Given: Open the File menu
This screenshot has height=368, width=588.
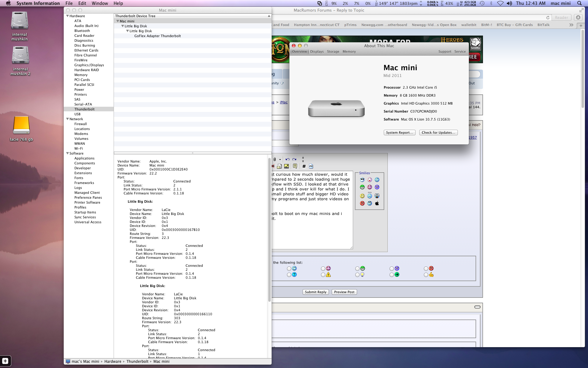Looking at the screenshot, I should 69,3.
